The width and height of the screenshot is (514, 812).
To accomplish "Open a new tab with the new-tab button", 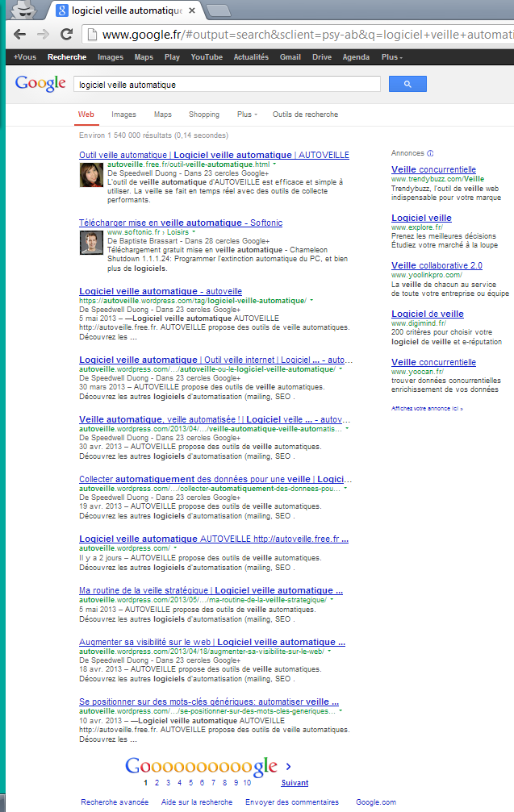I will [x=218, y=10].
